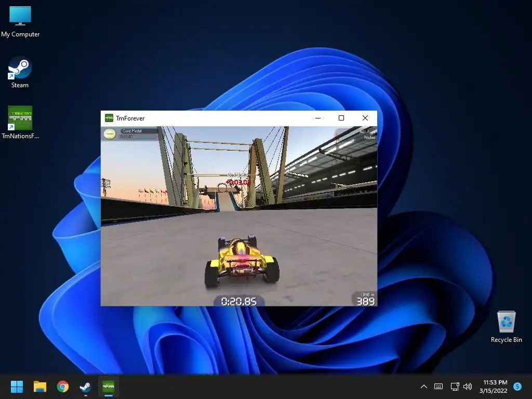Select the TmNationsForever desktop shortcut
The width and height of the screenshot is (532, 399).
pos(20,122)
